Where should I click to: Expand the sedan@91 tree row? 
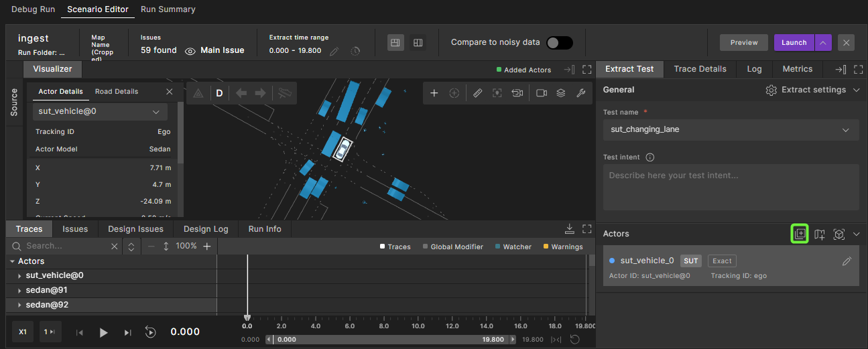tap(19, 290)
